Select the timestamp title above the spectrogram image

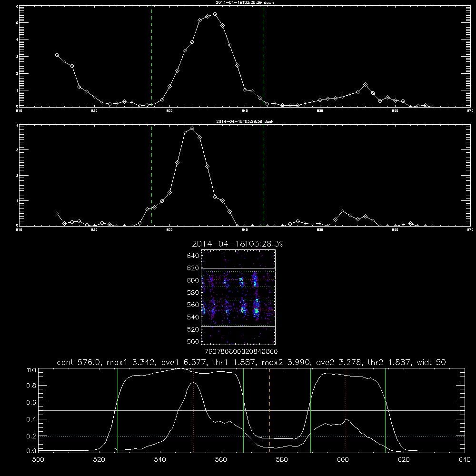pyautogui.click(x=238, y=244)
